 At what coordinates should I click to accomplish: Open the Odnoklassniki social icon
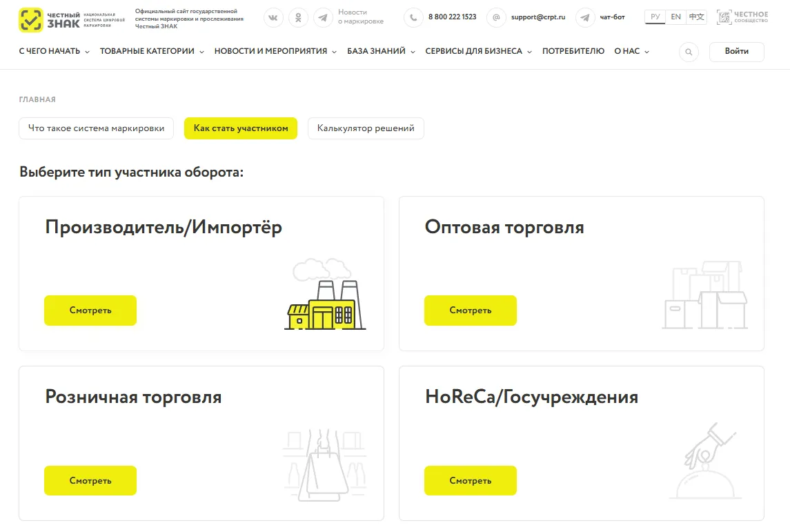[298, 18]
